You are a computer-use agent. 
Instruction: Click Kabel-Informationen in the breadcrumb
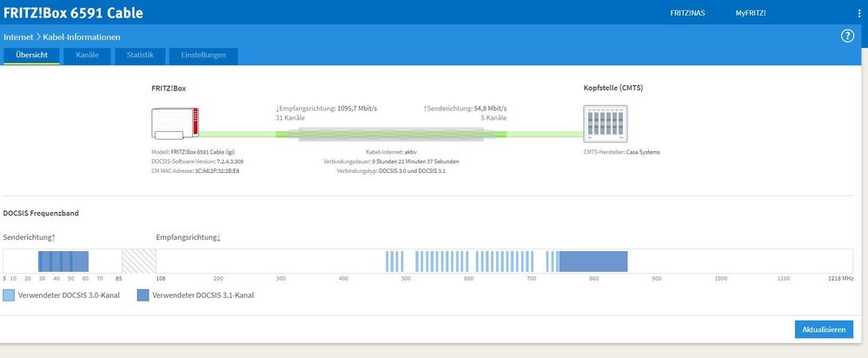82,37
